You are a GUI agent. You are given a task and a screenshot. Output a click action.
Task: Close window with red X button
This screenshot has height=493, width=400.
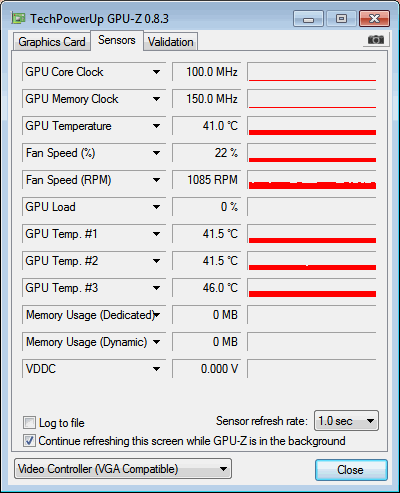tap(375, 19)
